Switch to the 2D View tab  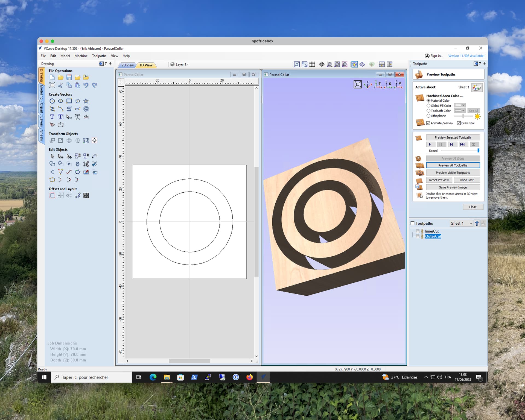point(127,65)
